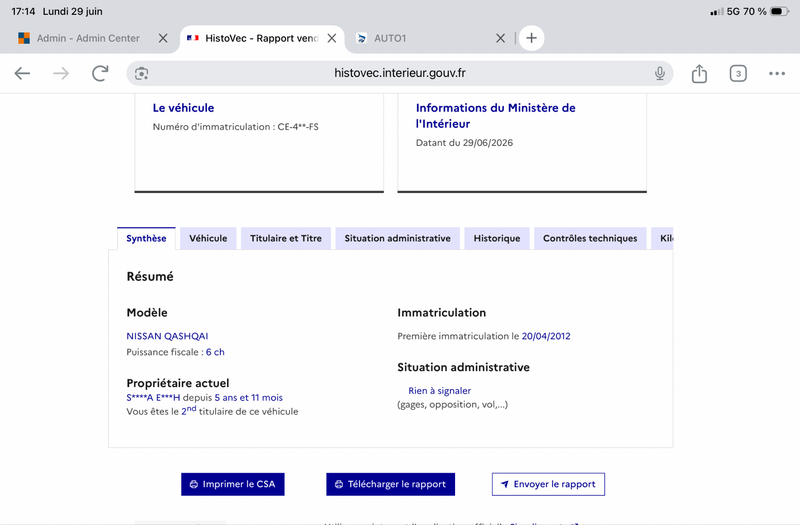Click the registration number CE-4**-FS text

pyautogui.click(x=298, y=127)
